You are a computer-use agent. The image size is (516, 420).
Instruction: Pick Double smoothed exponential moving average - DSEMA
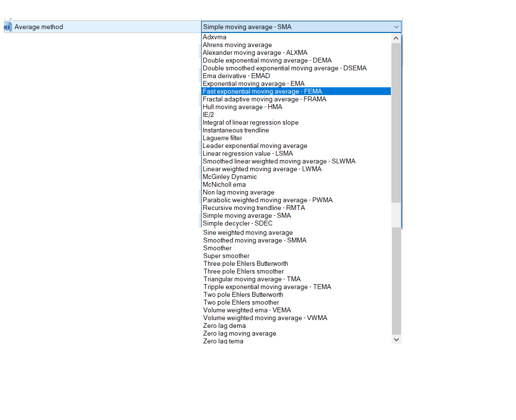tap(285, 68)
